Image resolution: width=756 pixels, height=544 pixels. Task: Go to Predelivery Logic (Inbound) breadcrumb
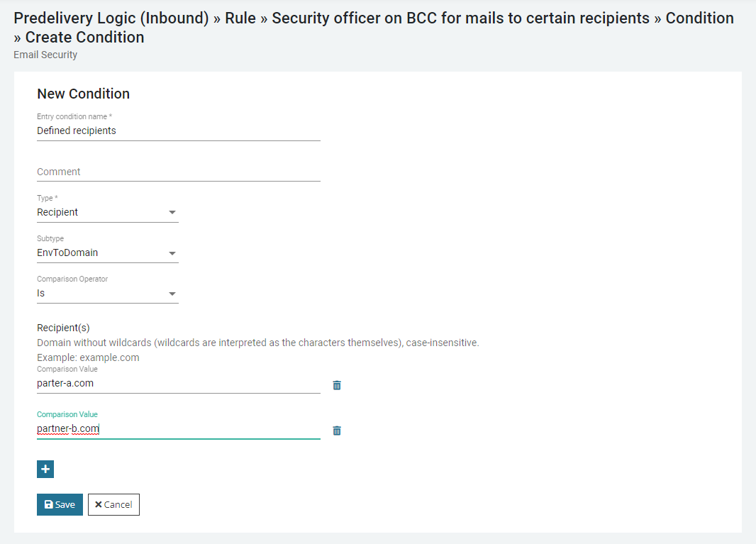click(111, 18)
